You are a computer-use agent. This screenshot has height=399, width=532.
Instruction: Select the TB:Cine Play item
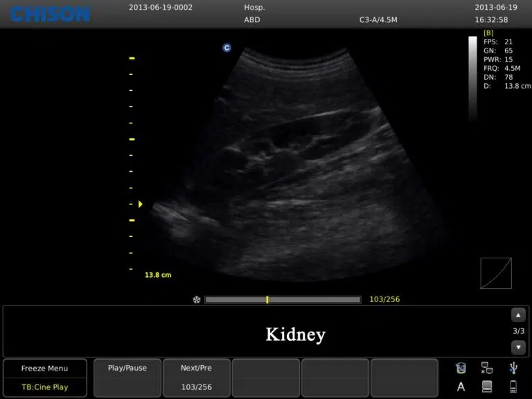click(x=44, y=387)
